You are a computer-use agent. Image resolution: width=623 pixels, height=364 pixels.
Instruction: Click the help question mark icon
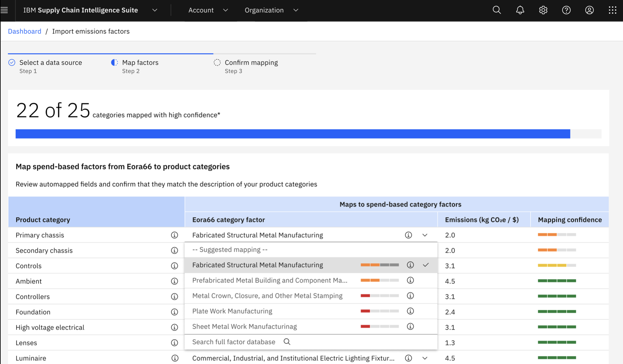[x=566, y=10]
